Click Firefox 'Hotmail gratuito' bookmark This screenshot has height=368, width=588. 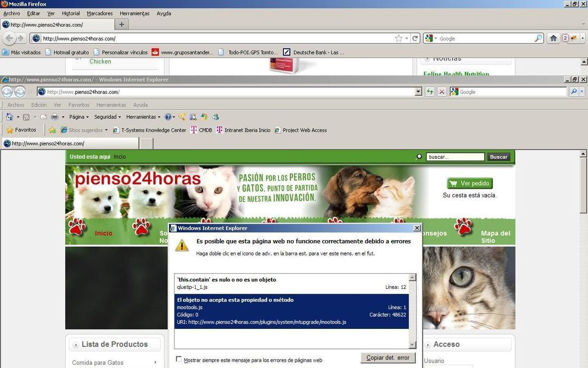pos(67,52)
